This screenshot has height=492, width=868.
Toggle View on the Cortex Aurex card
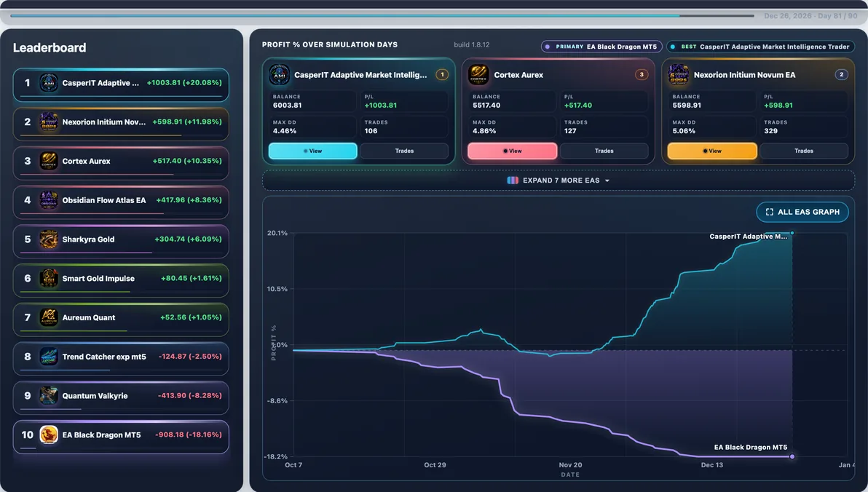513,151
